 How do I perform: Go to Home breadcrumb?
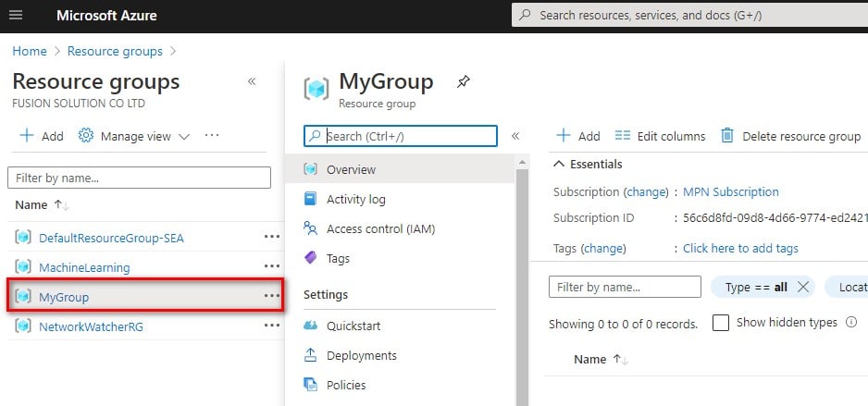pos(30,51)
